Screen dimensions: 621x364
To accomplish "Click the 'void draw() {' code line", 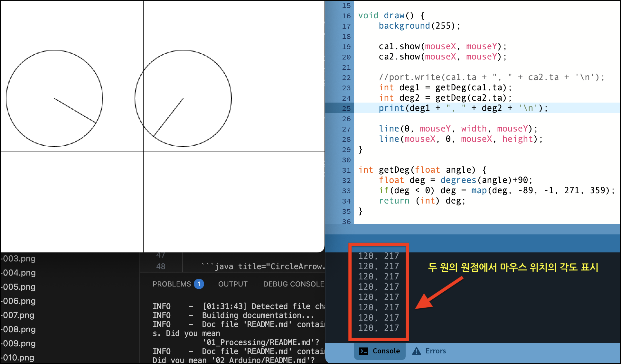I will point(391,15).
